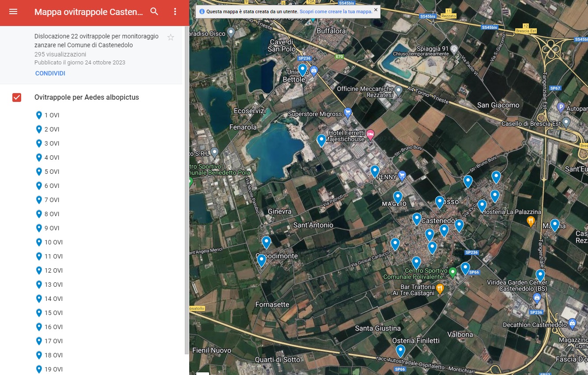This screenshot has height=375, width=588.
Task: Click the Casello di Brescia Est marker
Action: tap(566, 122)
